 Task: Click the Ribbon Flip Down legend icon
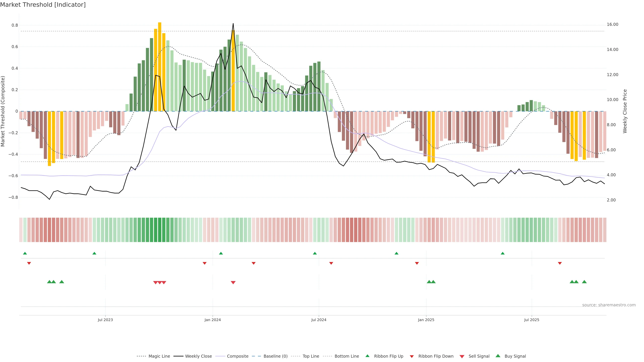click(412, 356)
